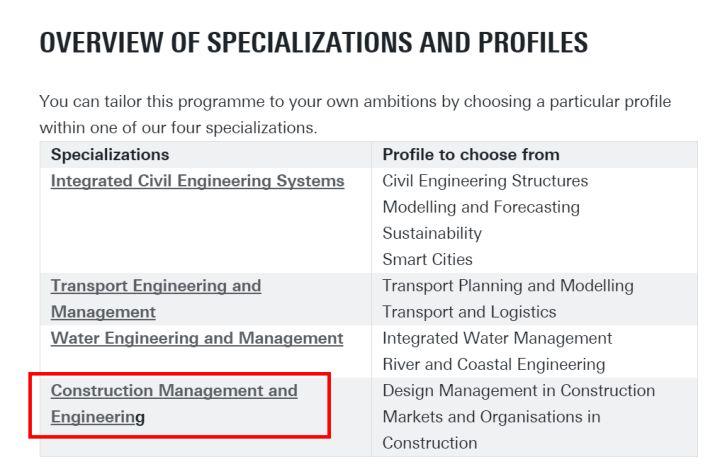This screenshot has width=720, height=467.
Task: Select Integrated Water Management profile text
Action: point(497,338)
